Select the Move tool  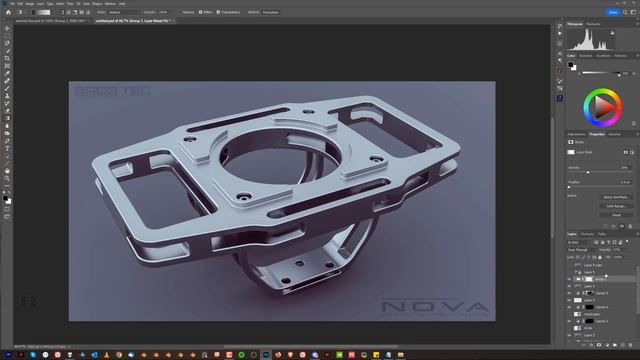[7, 29]
